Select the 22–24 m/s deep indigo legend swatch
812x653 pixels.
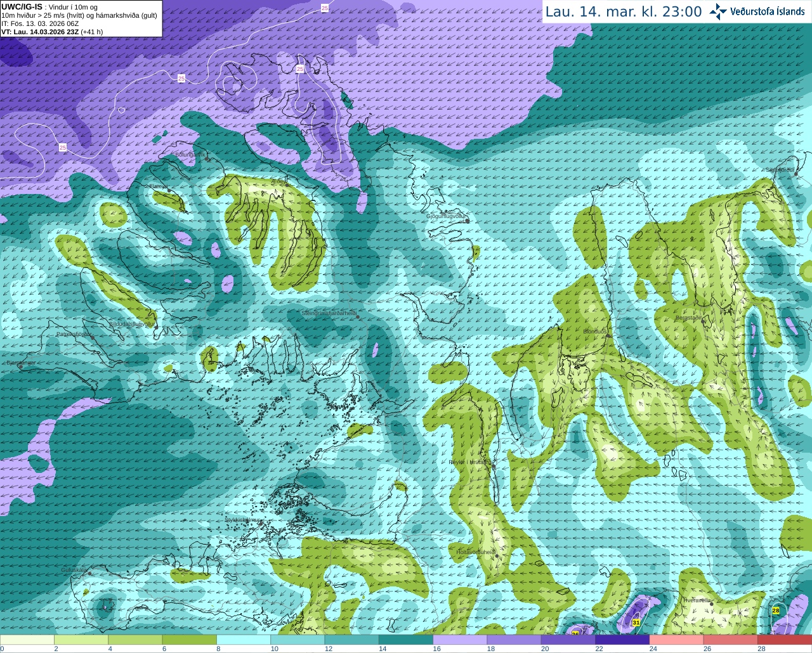pyautogui.click(x=622, y=640)
